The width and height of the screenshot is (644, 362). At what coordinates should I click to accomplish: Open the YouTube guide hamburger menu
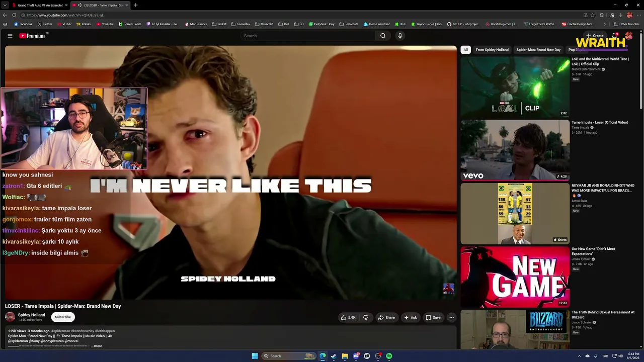pos(10,36)
